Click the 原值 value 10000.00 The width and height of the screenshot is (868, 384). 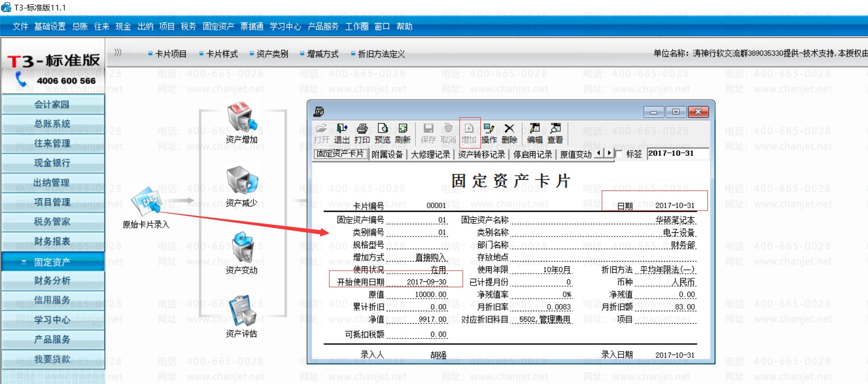431,295
